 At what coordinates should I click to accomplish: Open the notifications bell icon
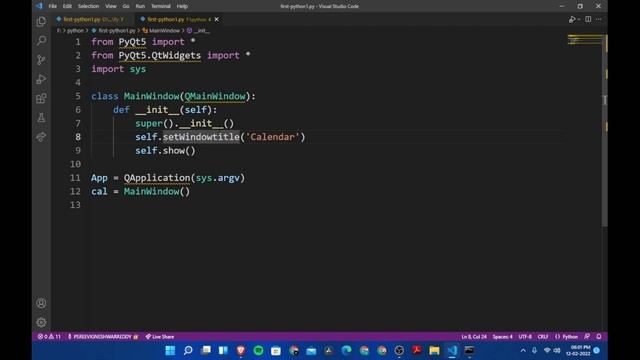(599, 337)
